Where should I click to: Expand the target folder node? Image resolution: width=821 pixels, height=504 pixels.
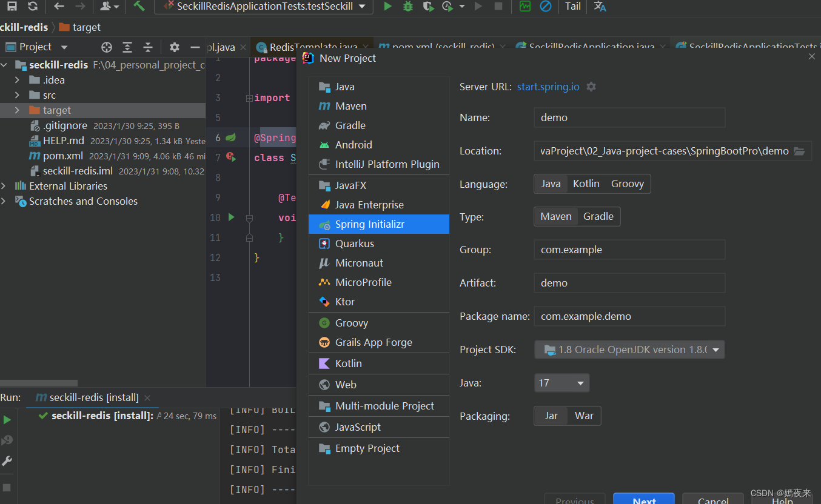17,110
